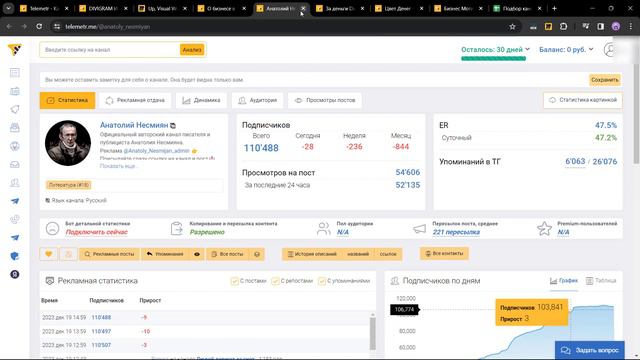Screen dimensions: 640x360
Task: Open the Динамика tab
Action: 201,100
